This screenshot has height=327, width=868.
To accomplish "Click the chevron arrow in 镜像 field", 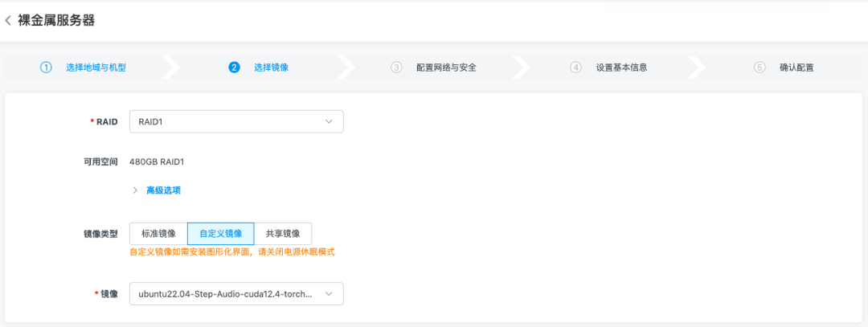I will coord(329,294).
